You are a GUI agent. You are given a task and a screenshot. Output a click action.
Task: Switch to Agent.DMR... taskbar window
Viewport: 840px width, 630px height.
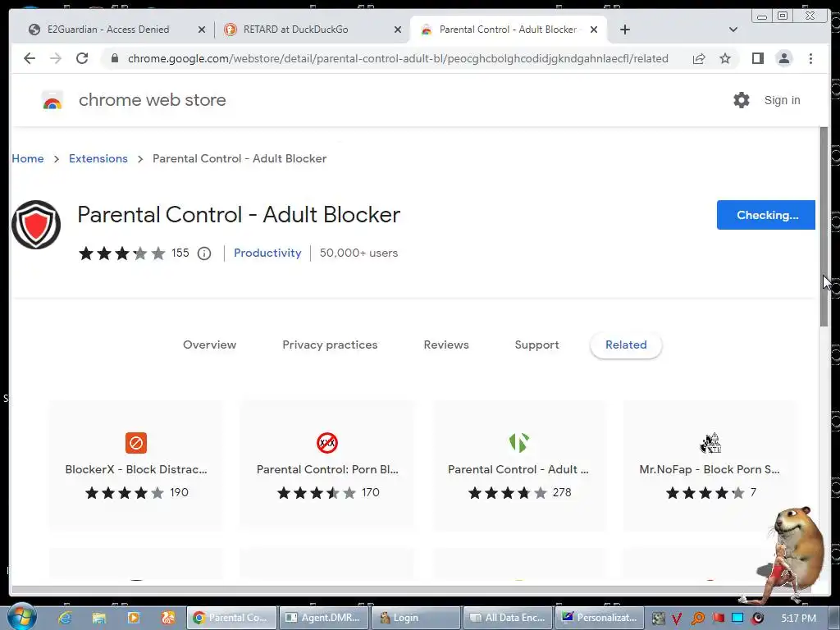(323, 618)
